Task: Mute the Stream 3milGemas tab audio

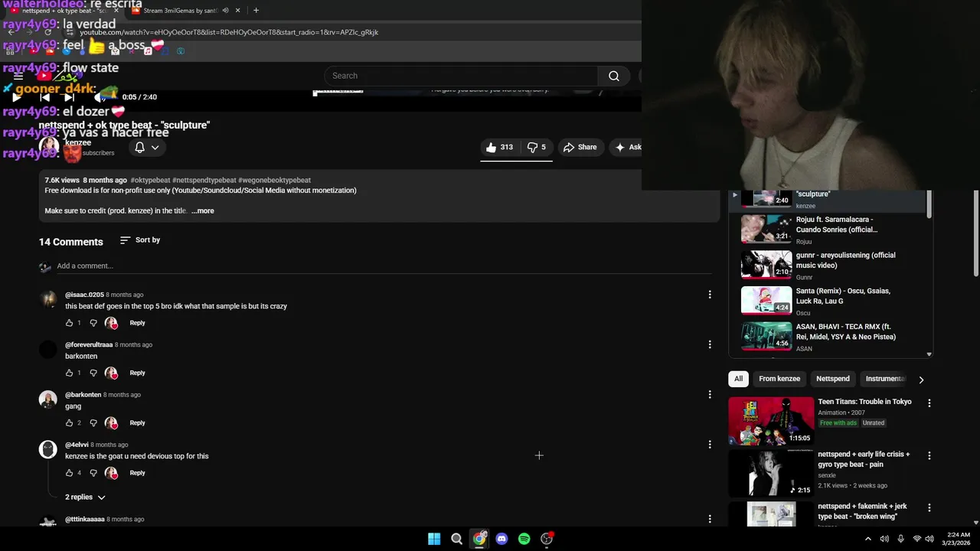Action: (225, 11)
